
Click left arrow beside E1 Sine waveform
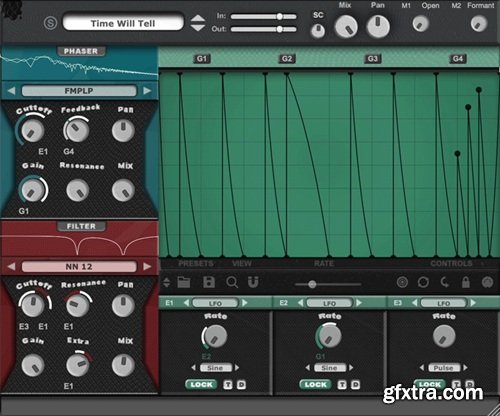click(194, 368)
